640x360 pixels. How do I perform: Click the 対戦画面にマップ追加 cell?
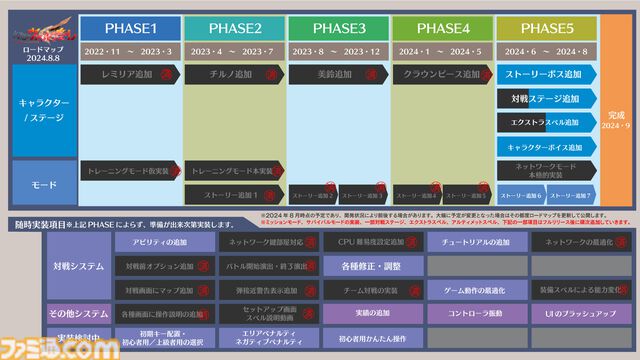165,290
